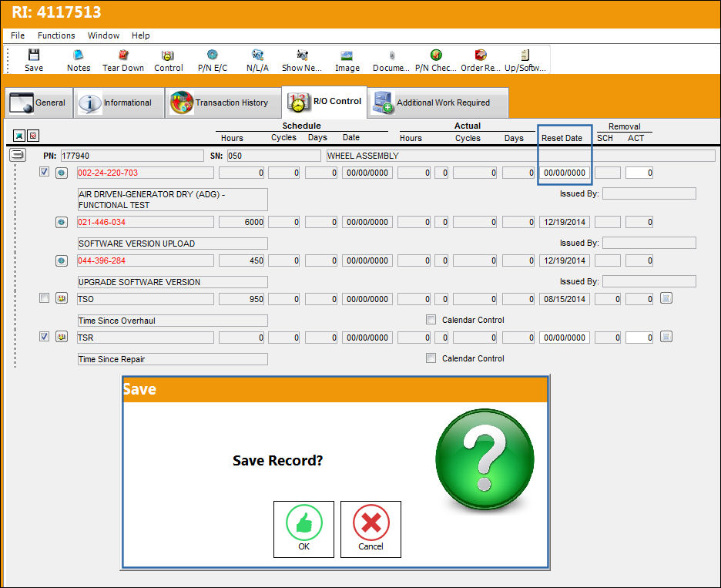
Task: Confirm Save Record with OK
Action: (303, 529)
